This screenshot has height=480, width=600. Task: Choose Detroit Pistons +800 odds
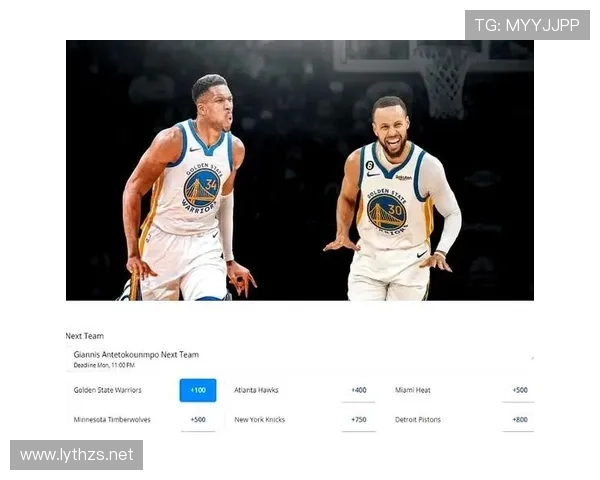[519, 420]
